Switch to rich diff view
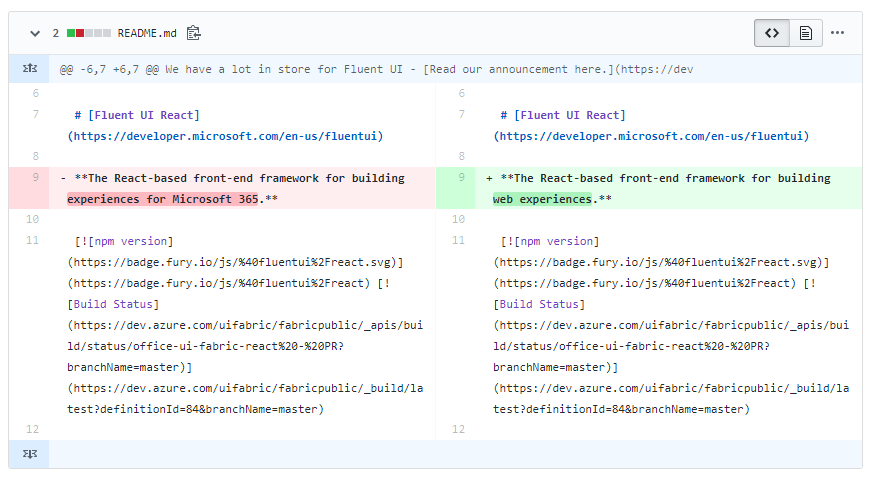 806,33
